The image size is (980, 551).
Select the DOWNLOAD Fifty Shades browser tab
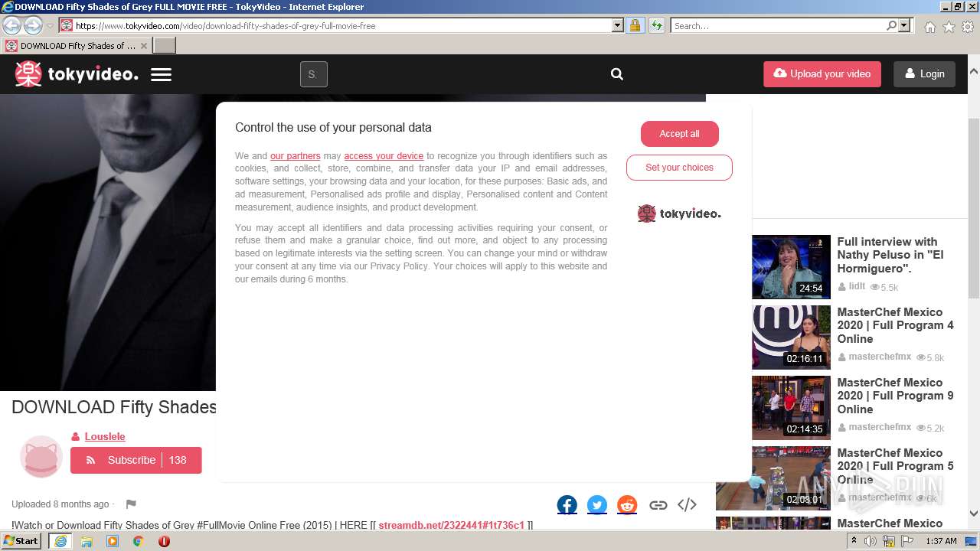pyautogui.click(x=76, y=46)
